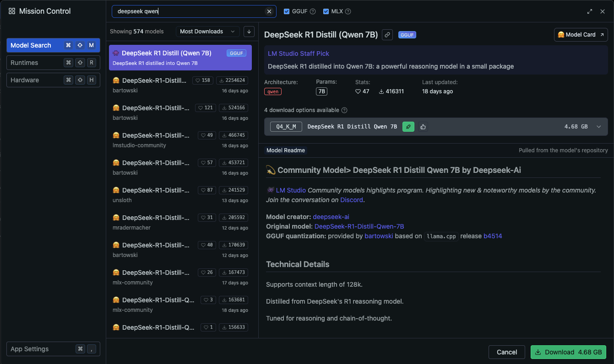Toggle the MLX checkbox
This screenshot has height=364, width=614.
point(326,11)
